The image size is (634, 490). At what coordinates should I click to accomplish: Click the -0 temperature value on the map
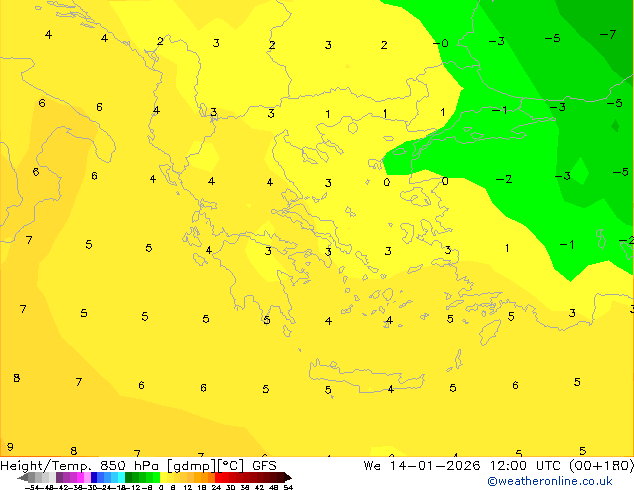[x=441, y=43]
